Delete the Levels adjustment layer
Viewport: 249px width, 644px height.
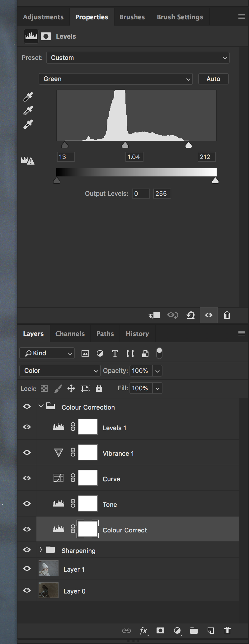pyautogui.click(x=227, y=315)
